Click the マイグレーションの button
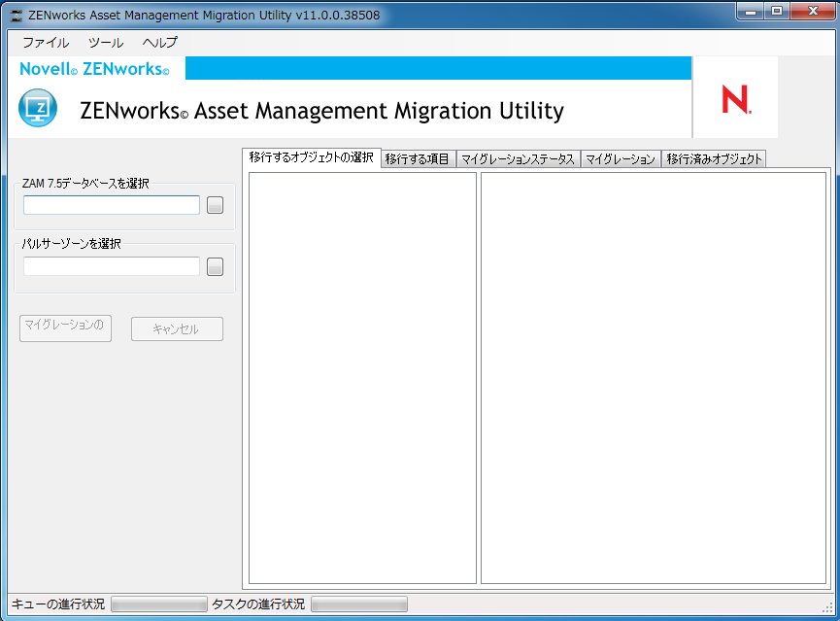Viewport: 840px width, 621px height. pos(65,328)
